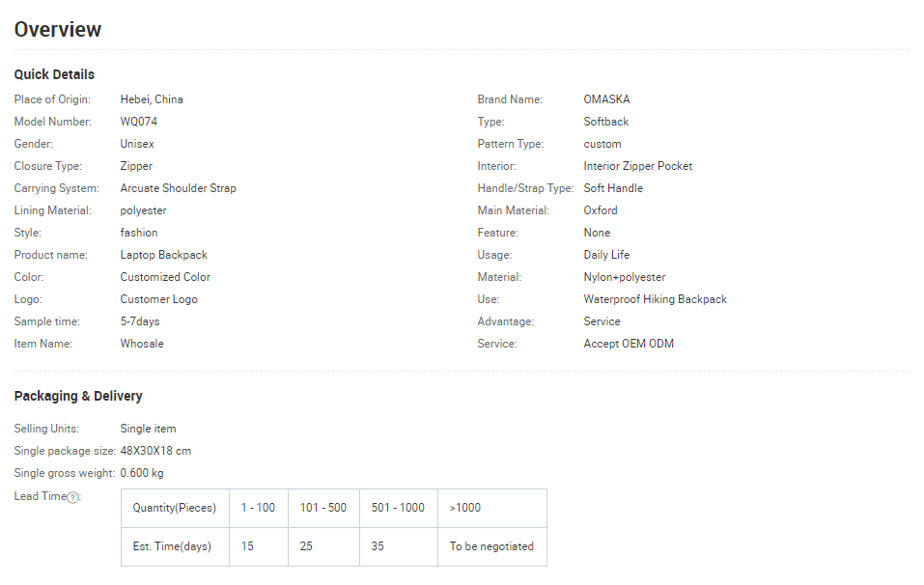Click the Hebei, China origin value
Viewport: 924px width, 585px height.
click(152, 99)
